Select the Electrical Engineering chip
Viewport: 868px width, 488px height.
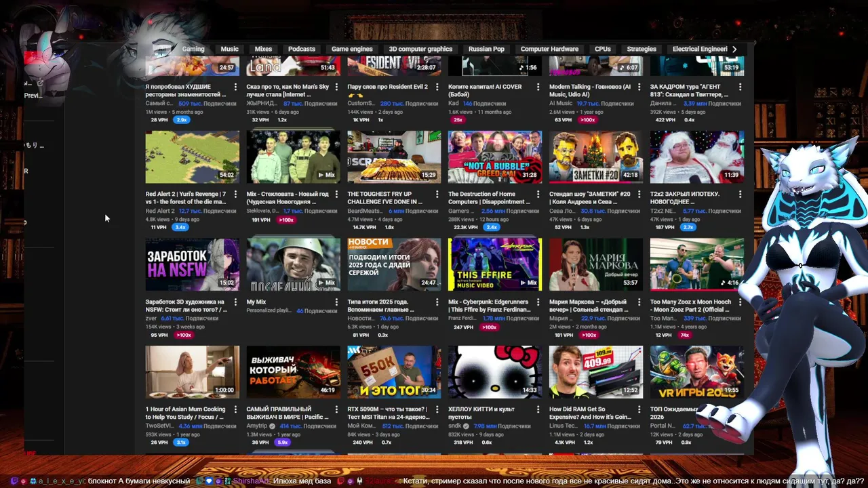pos(698,49)
